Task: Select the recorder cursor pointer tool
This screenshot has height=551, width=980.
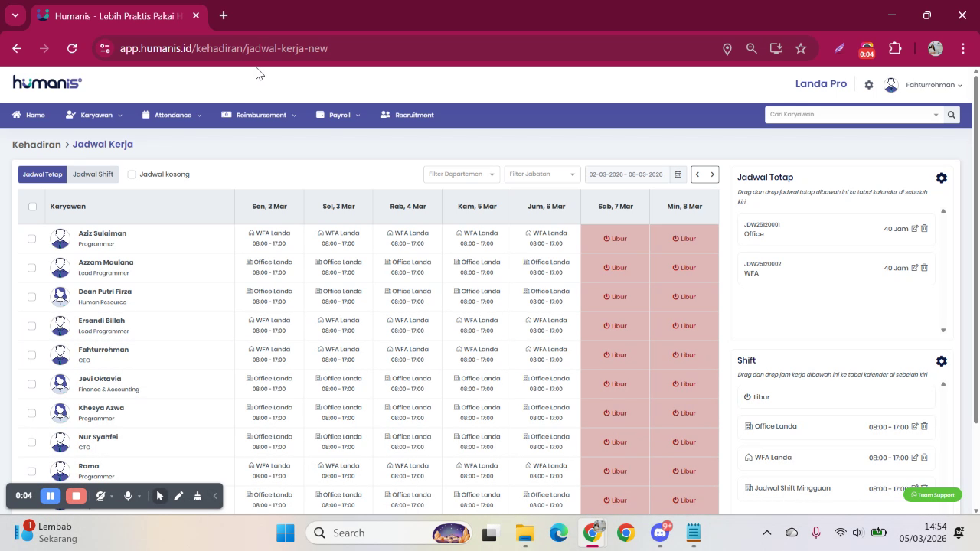Action: (159, 496)
